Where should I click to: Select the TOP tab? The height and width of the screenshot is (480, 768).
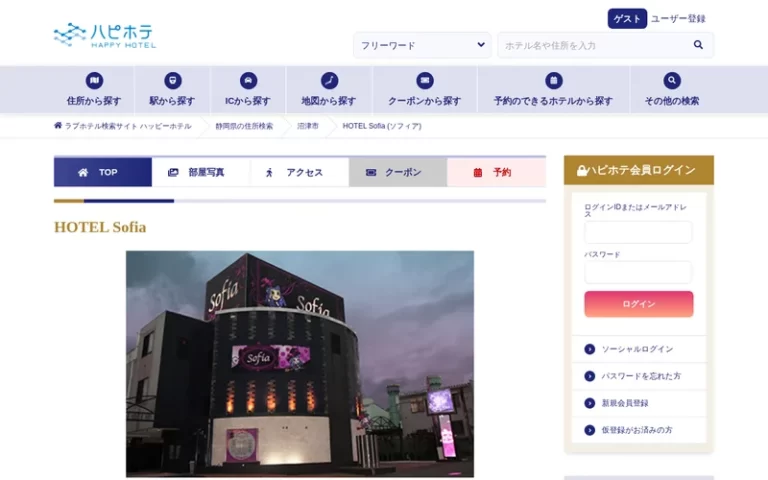coord(103,172)
